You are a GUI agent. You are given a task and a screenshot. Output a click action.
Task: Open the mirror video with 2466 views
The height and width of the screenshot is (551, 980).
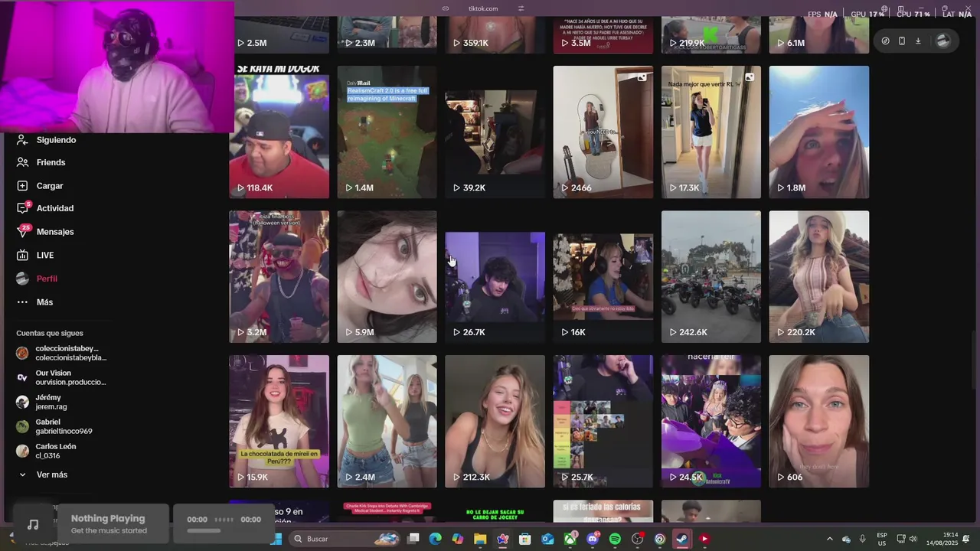[603, 132]
